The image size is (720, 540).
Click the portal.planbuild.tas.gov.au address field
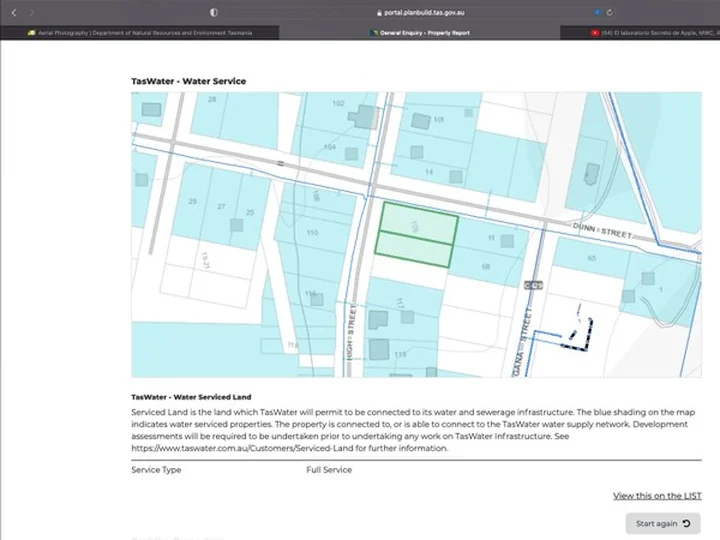pyautogui.click(x=420, y=13)
